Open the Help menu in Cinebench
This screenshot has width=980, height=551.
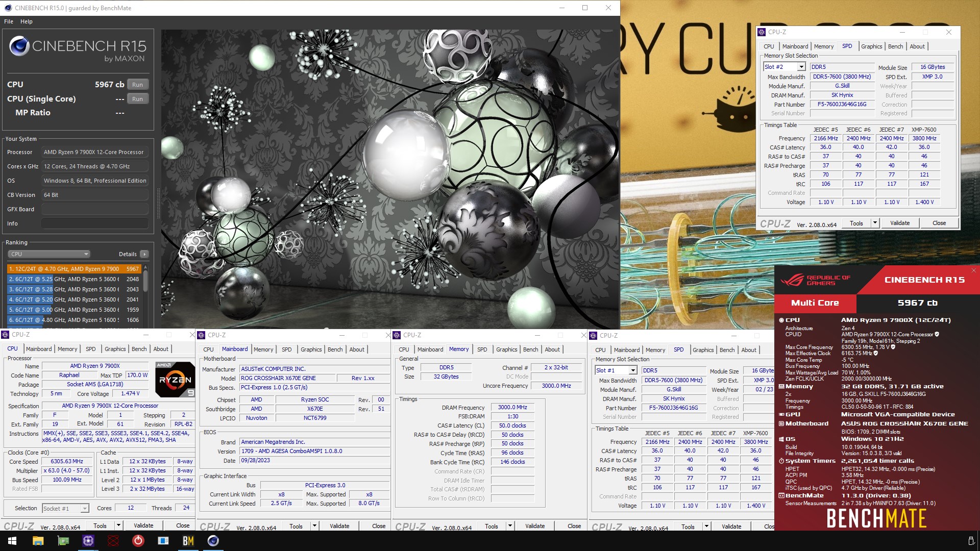(x=27, y=21)
